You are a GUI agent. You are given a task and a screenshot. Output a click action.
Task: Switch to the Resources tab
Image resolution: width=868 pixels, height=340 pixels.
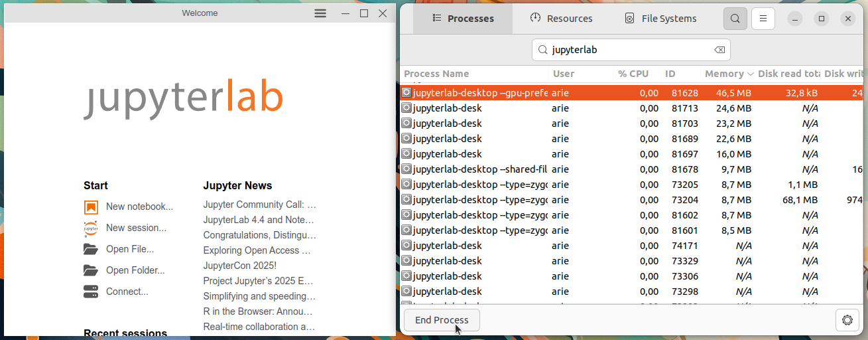point(561,19)
